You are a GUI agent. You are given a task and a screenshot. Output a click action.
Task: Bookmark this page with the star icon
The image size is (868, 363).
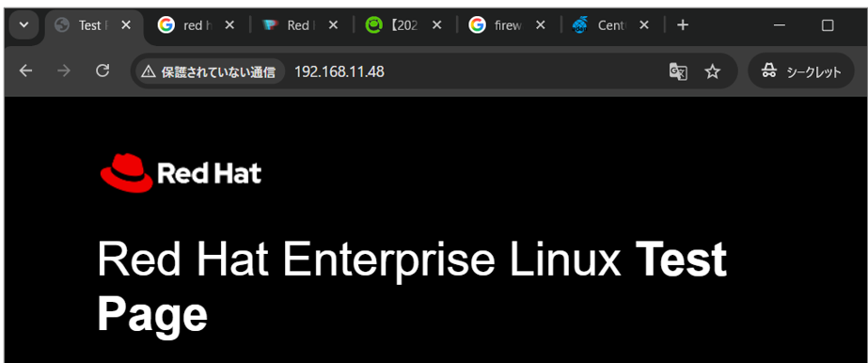point(713,71)
